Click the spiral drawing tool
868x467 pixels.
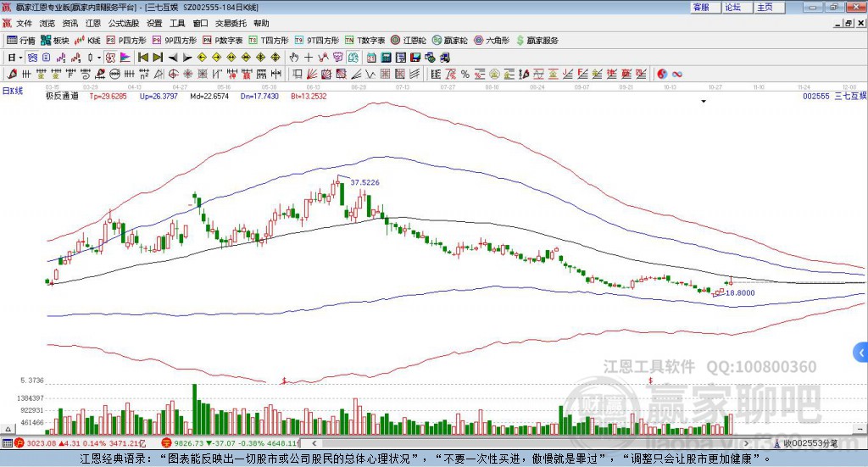tap(86, 74)
